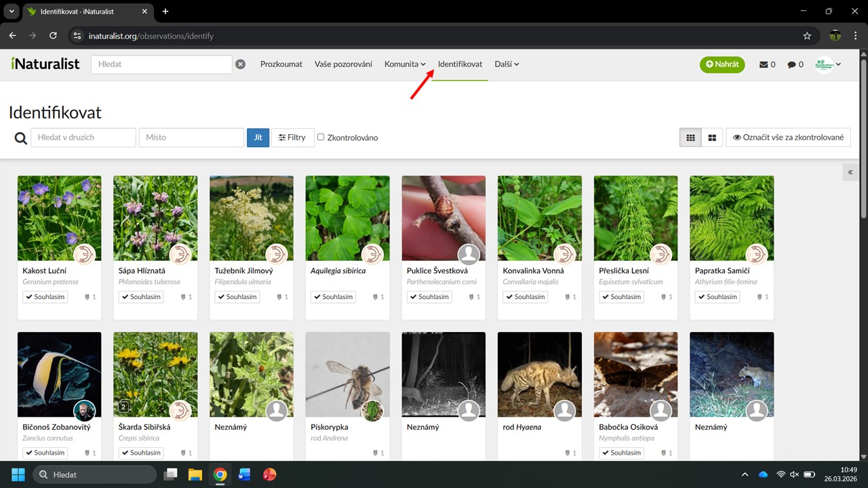Click the iNaturalist logo
The width and height of the screenshot is (868, 488).
pyautogui.click(x=45, y=64)
